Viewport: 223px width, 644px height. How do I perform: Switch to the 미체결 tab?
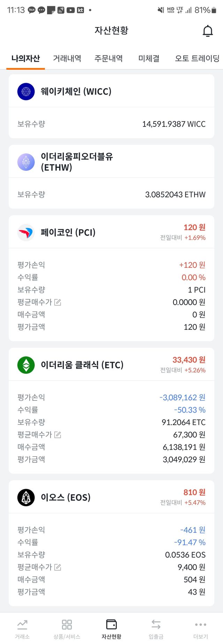point(149,58)
